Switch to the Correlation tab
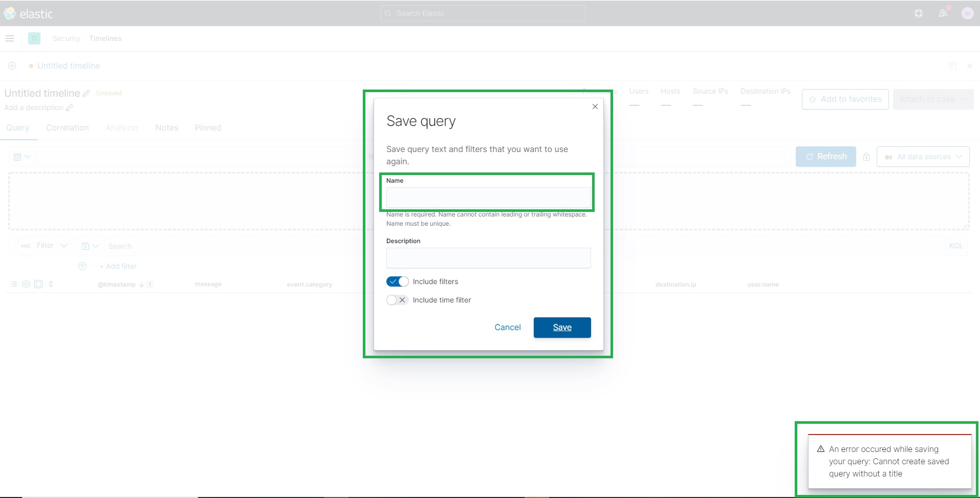The height and width of the screenshot is (498, 980). click(68, 128)
